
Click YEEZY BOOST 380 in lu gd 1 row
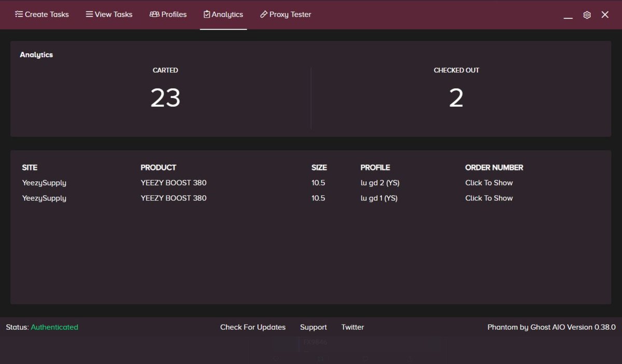tap(174, 198)
